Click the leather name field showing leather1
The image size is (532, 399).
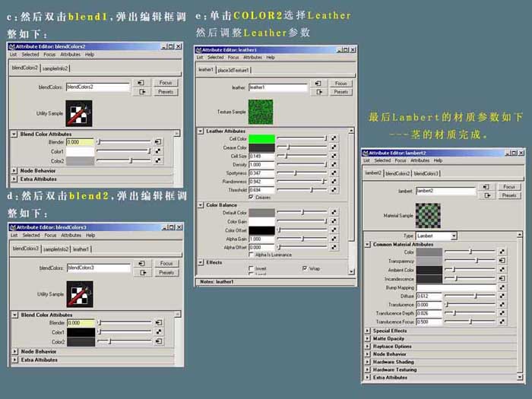pos(278,87)
